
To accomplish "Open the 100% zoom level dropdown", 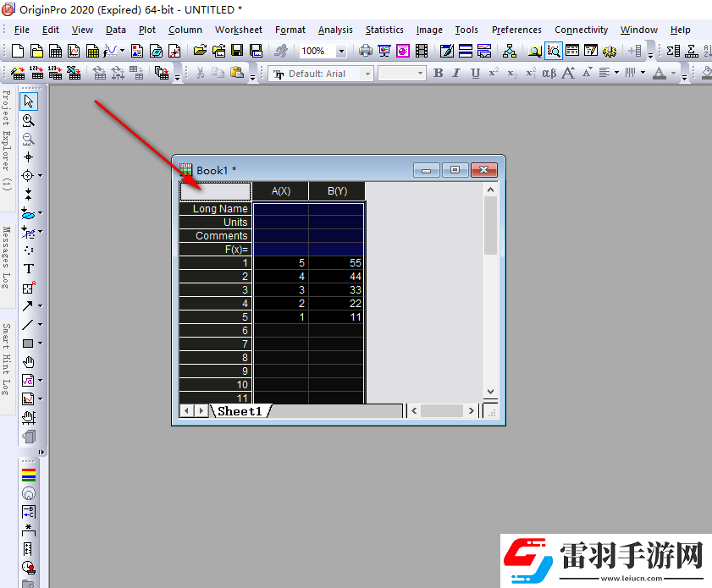I will (x=341, y=52).
